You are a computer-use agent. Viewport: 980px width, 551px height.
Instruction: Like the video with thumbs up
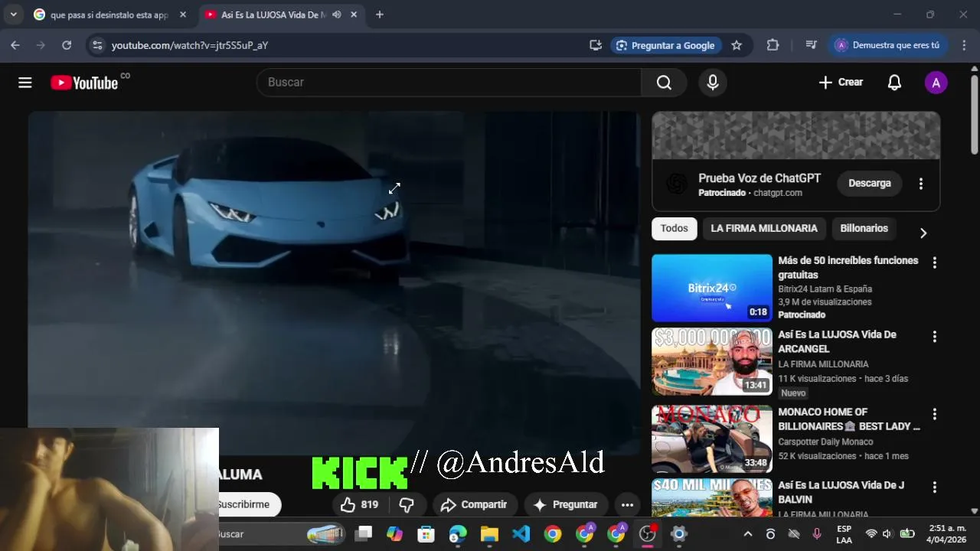click(x=360, y=504)
